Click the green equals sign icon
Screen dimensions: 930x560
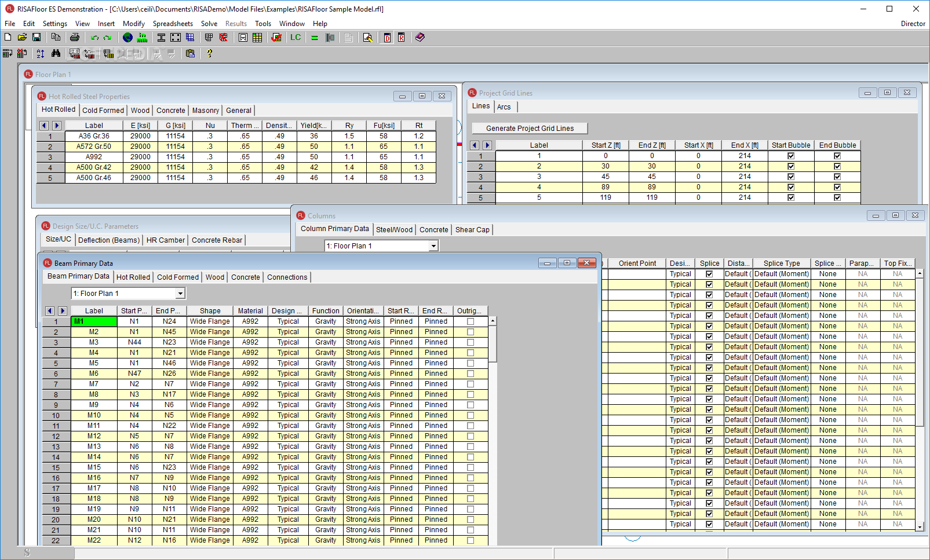(x=315, y=38)
